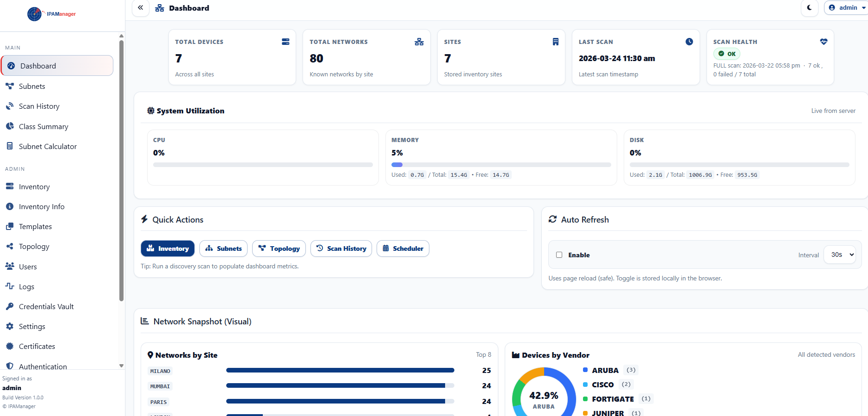The height and width of the screenshot is (416, 868).
Task: Enable the Auto Refresh checkbox
Action: tap(559, 255)
